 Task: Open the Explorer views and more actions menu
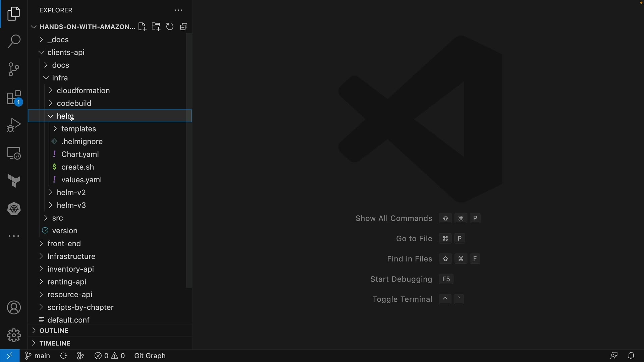point(178,10)
